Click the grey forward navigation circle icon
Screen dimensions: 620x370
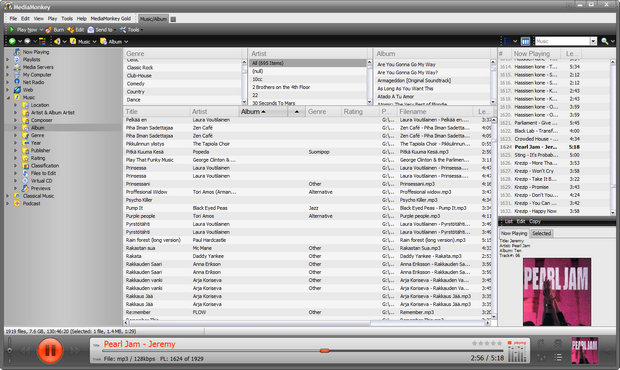[x=27, y=41]
